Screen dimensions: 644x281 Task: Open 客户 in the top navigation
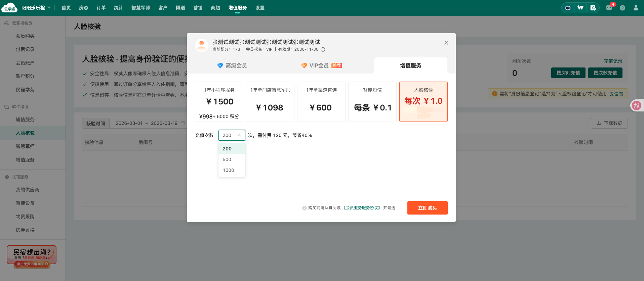tap(163, 8)
